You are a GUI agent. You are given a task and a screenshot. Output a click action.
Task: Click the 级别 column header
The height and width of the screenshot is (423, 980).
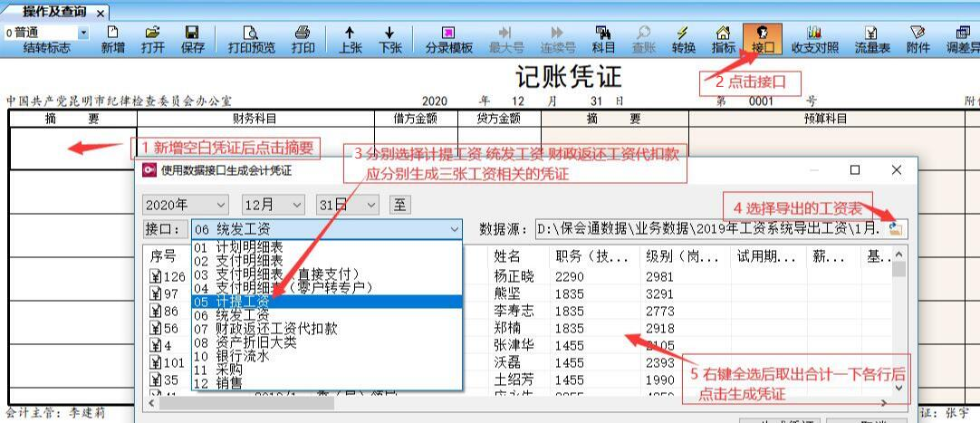point(686,256)
